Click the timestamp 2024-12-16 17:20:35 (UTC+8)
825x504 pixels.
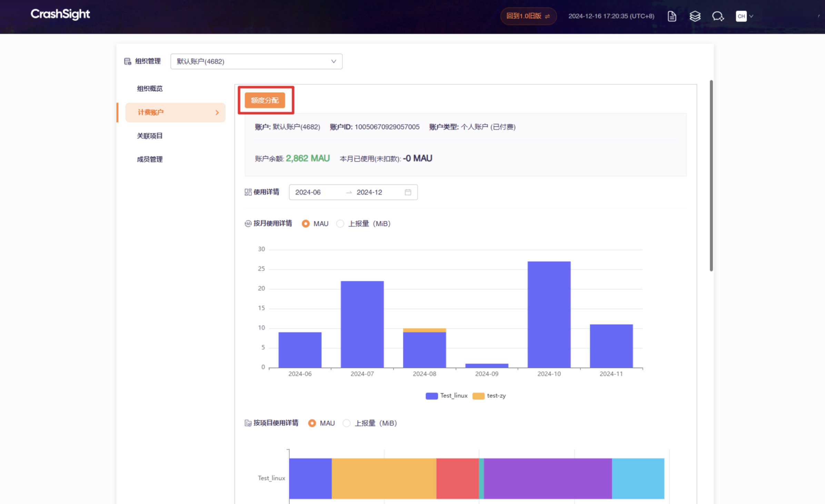611,16
